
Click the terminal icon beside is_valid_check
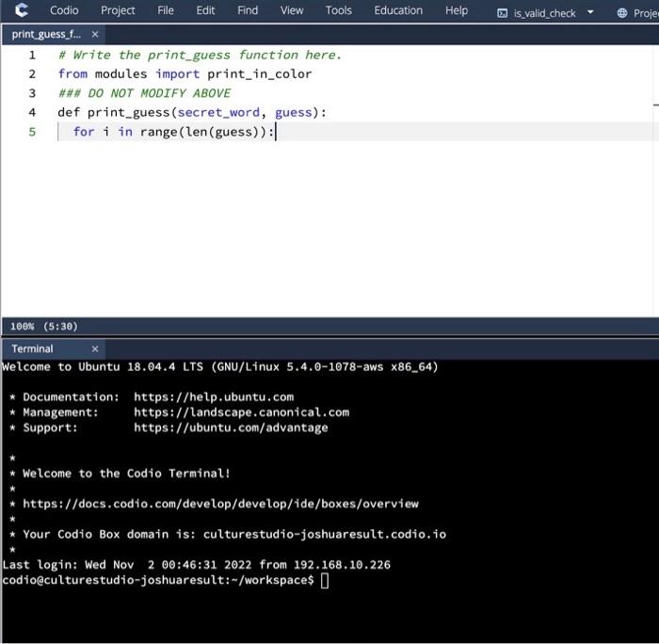click(502, 13)
